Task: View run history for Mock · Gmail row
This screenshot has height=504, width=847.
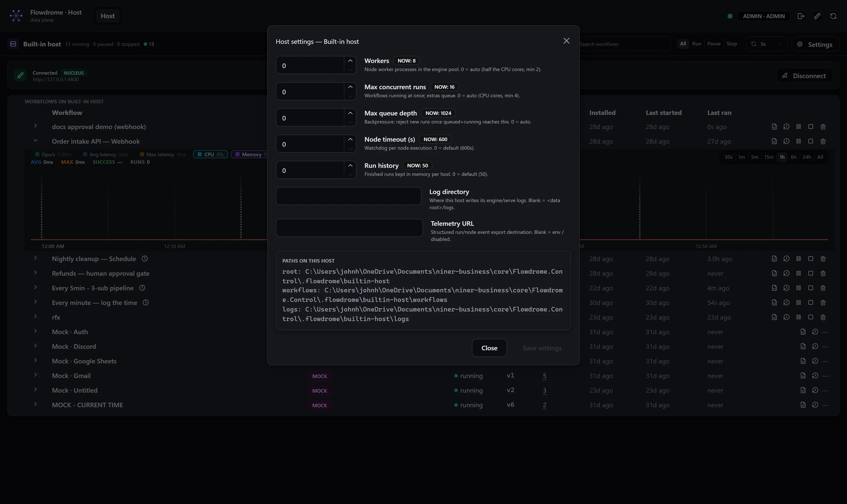Action: point(815,376)
